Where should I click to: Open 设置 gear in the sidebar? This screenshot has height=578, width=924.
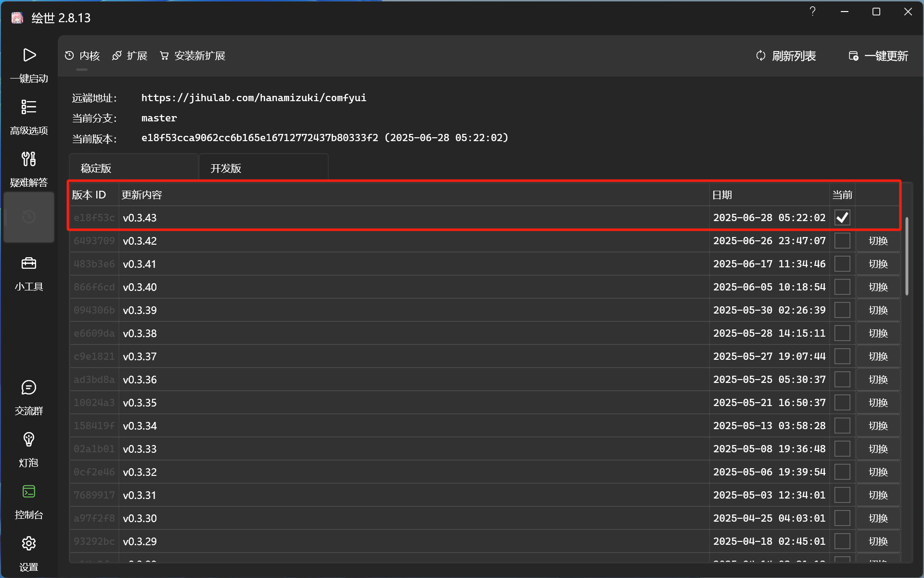[29, 544]
